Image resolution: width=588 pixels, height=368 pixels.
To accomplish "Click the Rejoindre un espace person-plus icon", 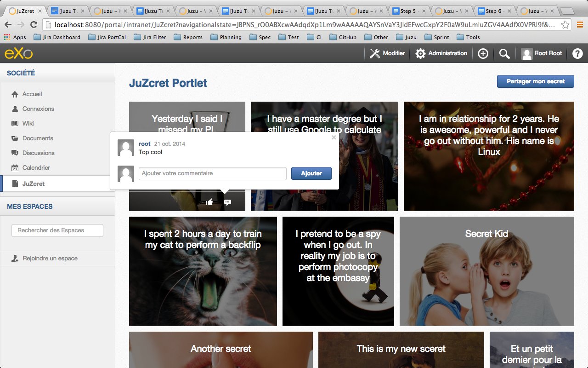I will pos(15,259).
